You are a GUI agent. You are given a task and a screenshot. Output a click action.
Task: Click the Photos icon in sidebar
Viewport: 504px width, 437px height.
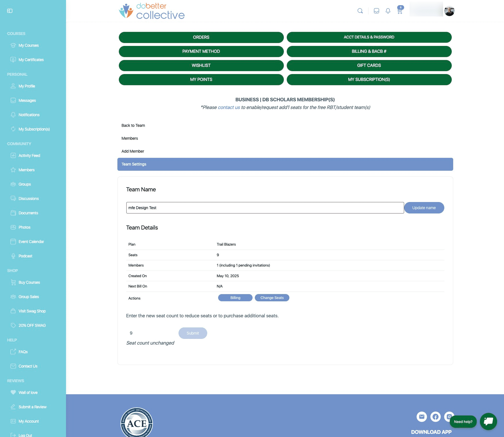(x=13, y=227)
